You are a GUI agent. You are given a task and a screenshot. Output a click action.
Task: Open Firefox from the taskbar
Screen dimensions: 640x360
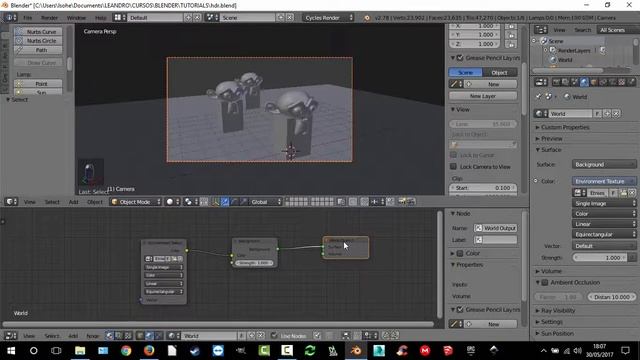(149, 351)
